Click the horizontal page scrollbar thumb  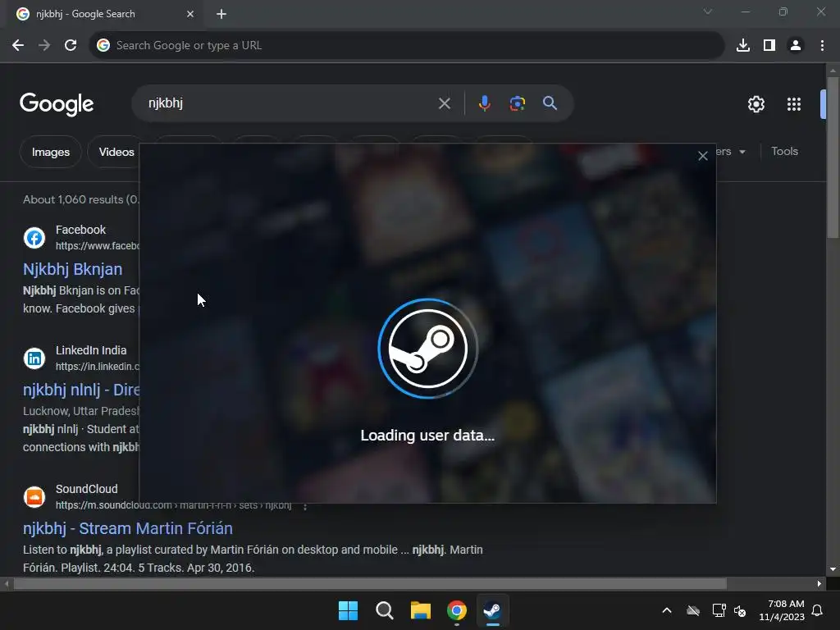[370, 583]
